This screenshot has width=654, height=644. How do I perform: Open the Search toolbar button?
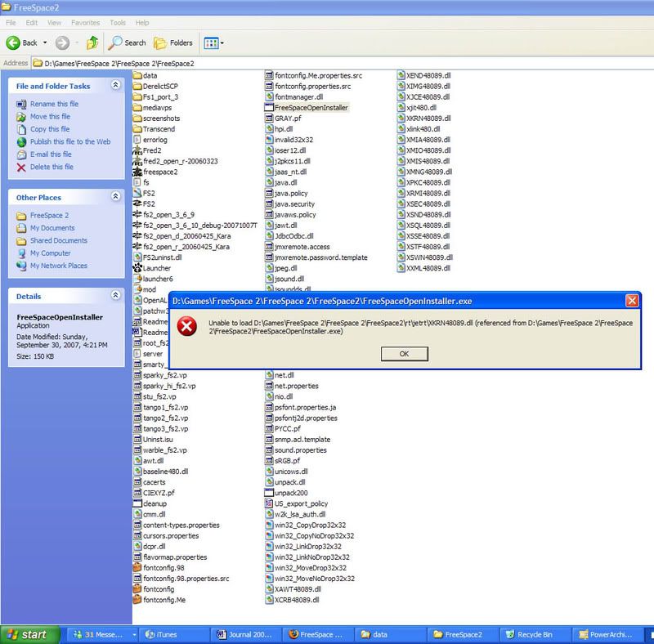(x=128, y=42)
